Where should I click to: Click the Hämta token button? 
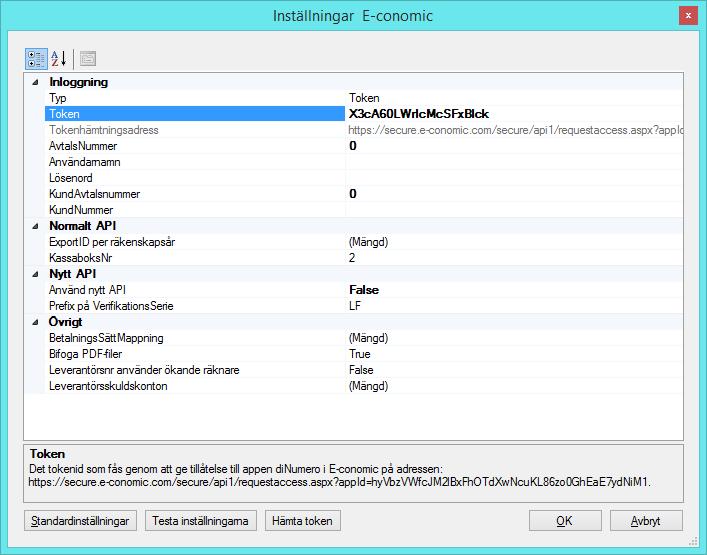pyautogui.click(x=303, y=521)
